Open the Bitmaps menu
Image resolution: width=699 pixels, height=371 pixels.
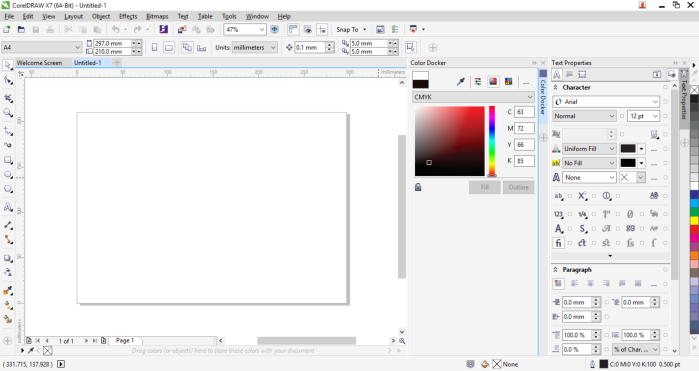[157, 16]
